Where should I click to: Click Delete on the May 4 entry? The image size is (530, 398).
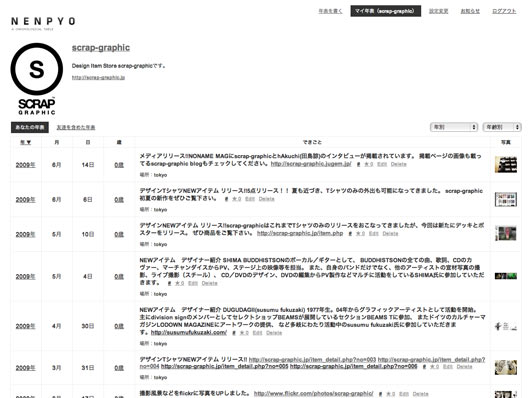(210, 283)
